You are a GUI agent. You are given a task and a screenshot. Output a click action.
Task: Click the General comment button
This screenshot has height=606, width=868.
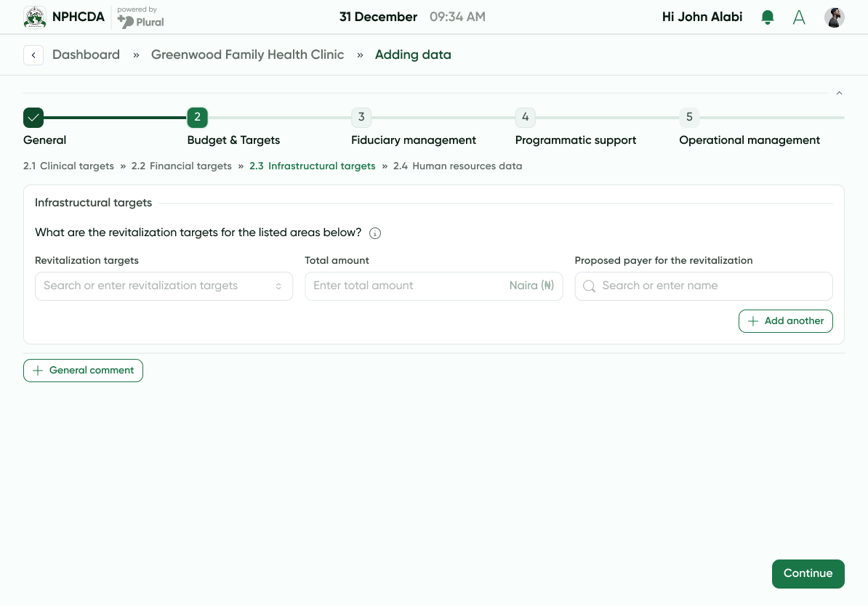[x=83, y=371]
